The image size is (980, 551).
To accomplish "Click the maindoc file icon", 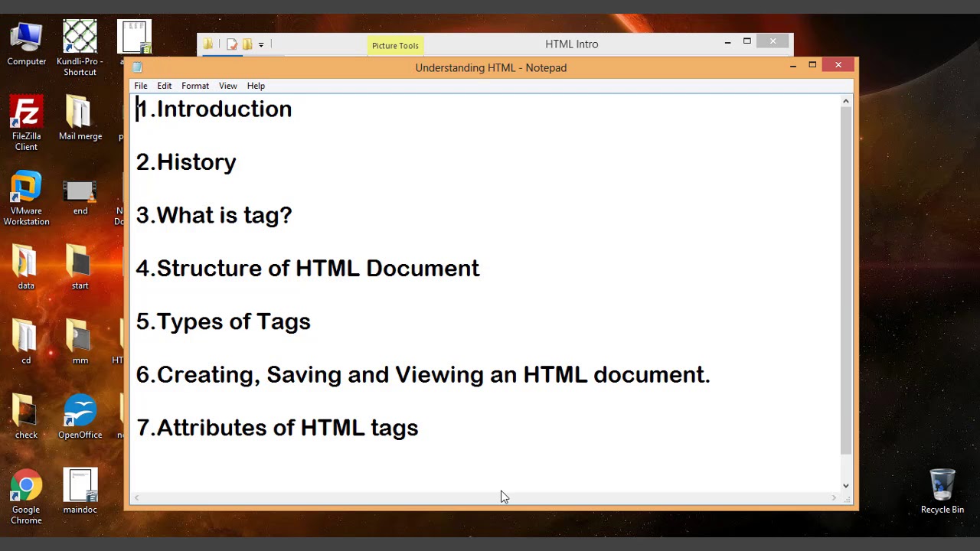I will (80, 487).
